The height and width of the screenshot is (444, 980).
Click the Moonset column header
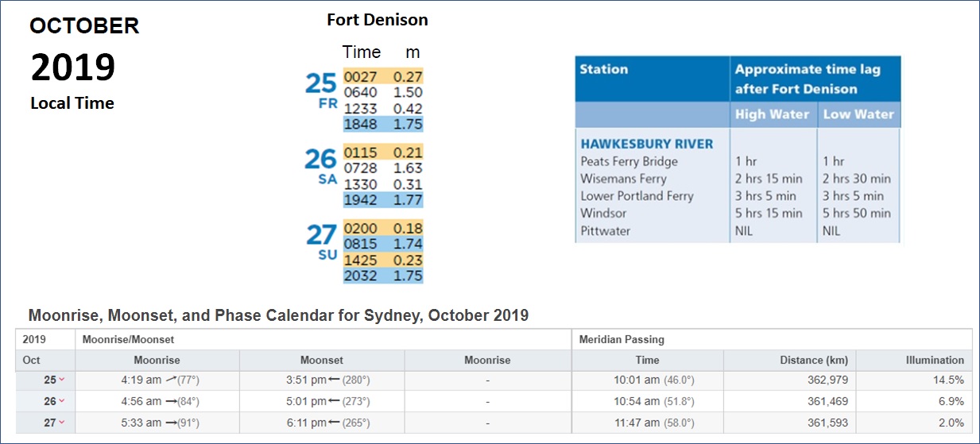pos(322,360)
